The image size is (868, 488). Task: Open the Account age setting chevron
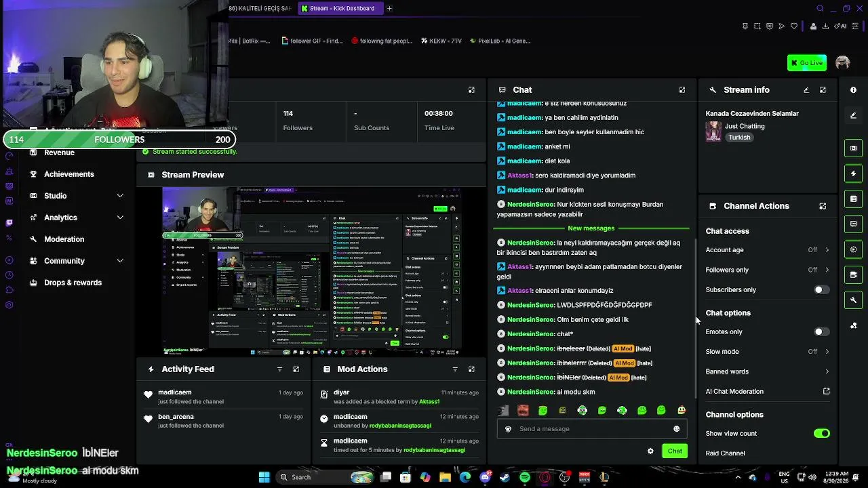(827, 250)
